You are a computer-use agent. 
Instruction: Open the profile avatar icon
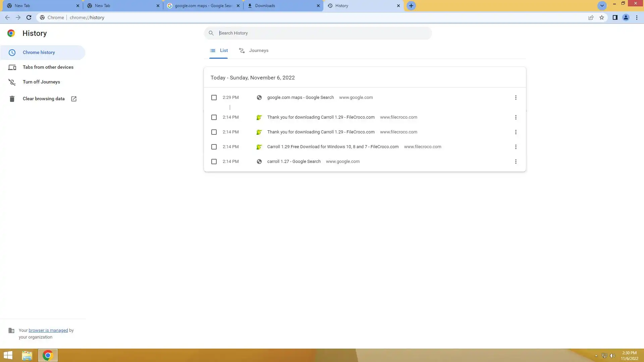[626, 17]
